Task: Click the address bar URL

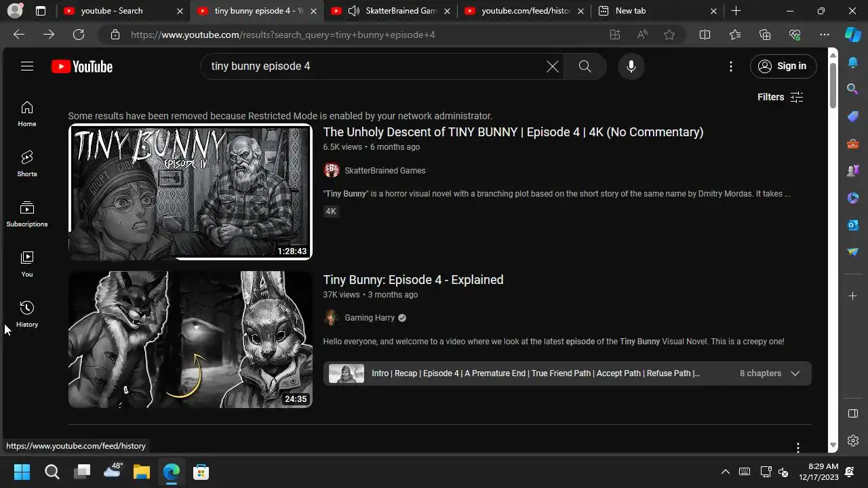Action: [283, 35]
